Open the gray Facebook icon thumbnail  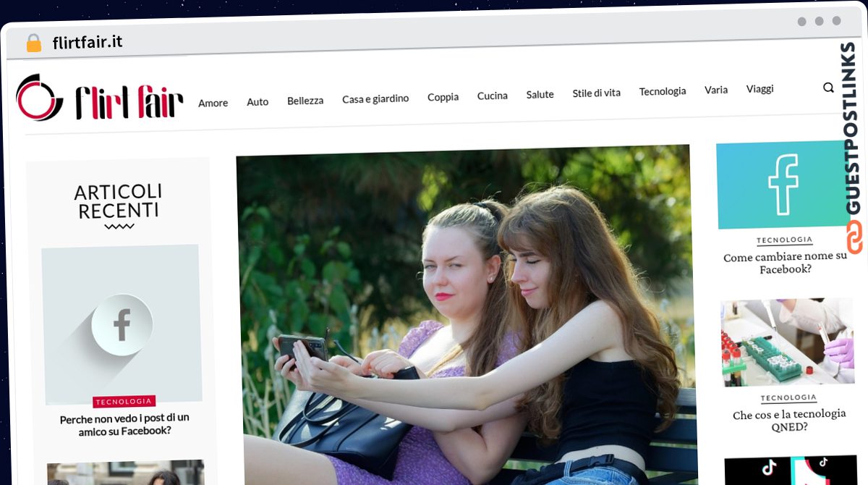click(x=120, y=324)
